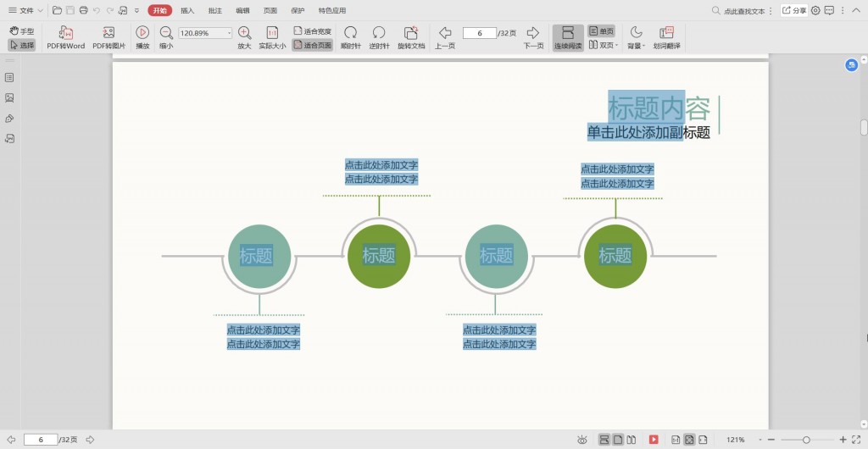Open the 划词翻译 translation tool
868x449 pixels.
click(666, 33)
